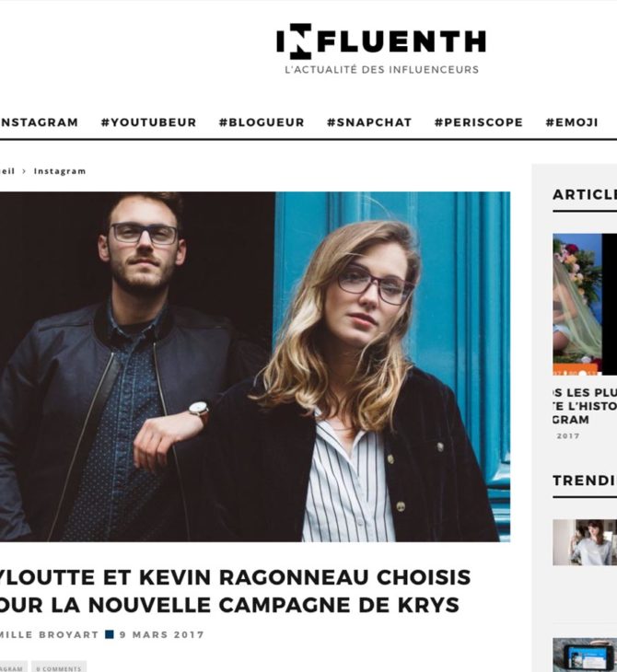Click the Instagram tag under the article
617x672 pixels.
tap(14, 668)
